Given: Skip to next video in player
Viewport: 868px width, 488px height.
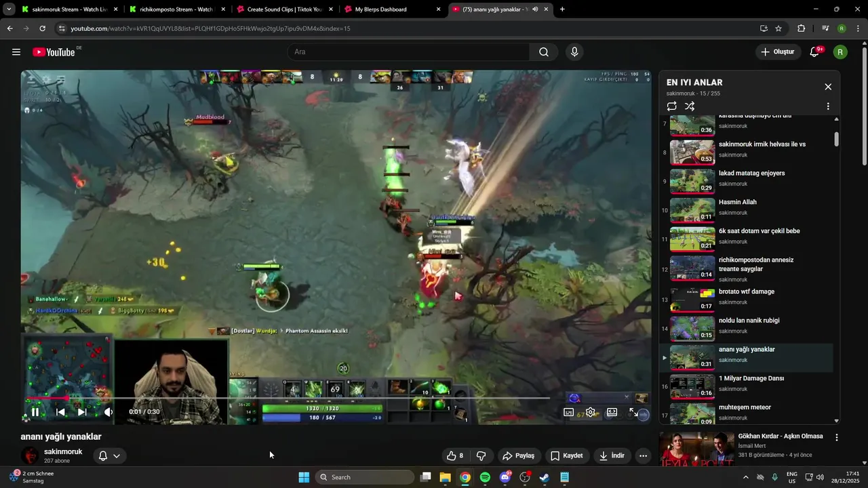Looking at the screenshot, I should 82,411.
